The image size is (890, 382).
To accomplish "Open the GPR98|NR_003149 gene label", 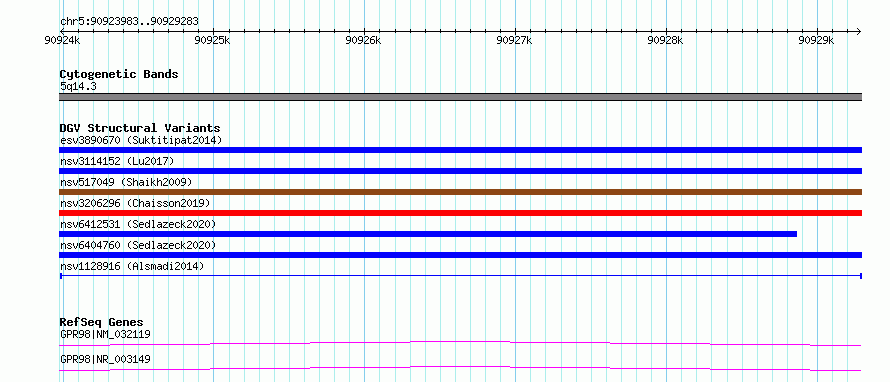I will click(105, 359).
